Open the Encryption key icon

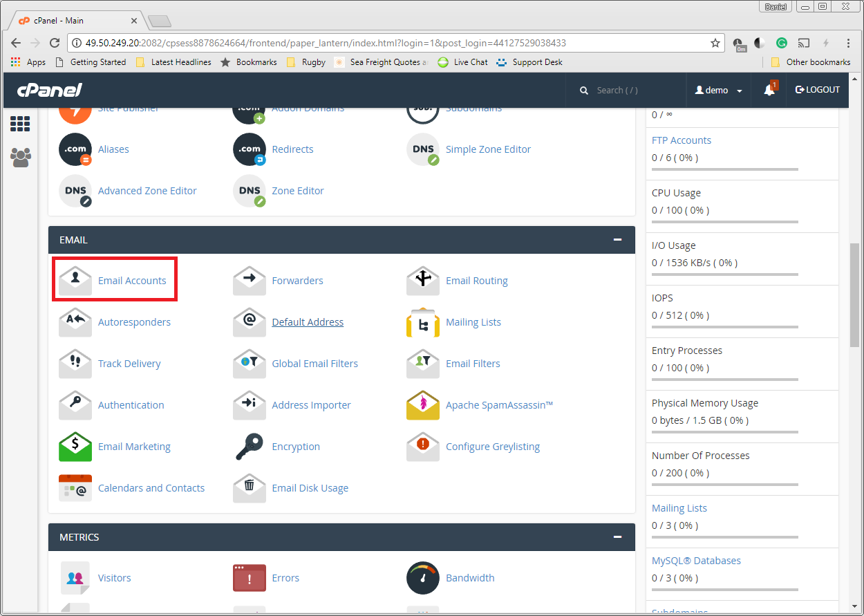pos(250,447)
